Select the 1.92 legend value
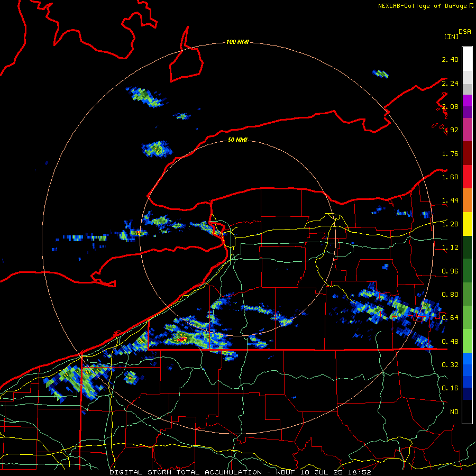The image size is (476, 476). (x=450, y=130)
